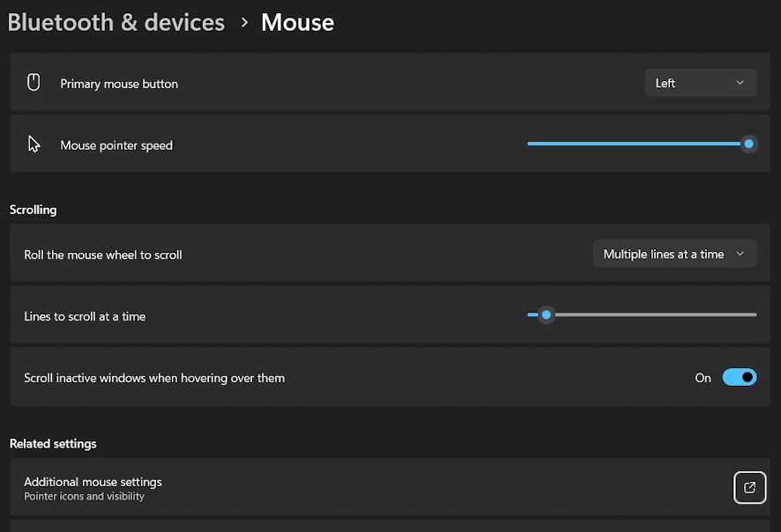The height and width of the screenshot is (532, 781).
Task: Click the Related settings section heading
Action: (x=53, y=443)
